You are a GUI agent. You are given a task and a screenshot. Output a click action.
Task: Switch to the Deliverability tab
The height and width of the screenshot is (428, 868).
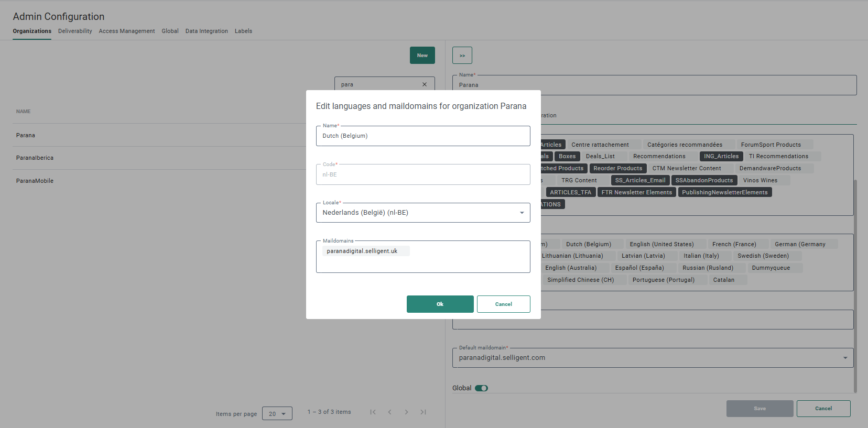(75, 31)
